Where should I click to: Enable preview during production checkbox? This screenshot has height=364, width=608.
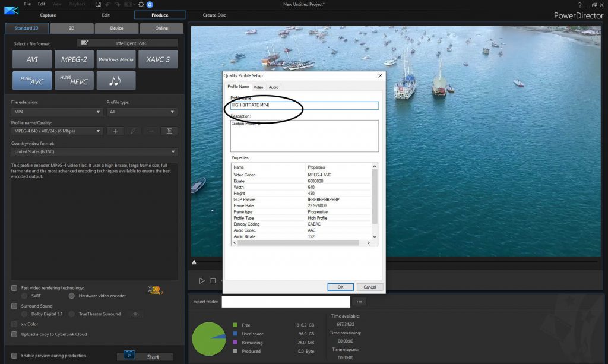coord(14,356)
